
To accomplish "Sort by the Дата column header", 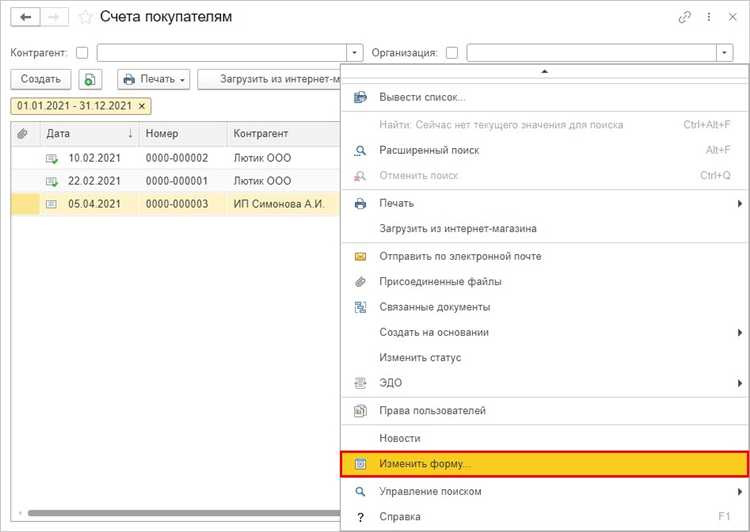I will point(90,134).
